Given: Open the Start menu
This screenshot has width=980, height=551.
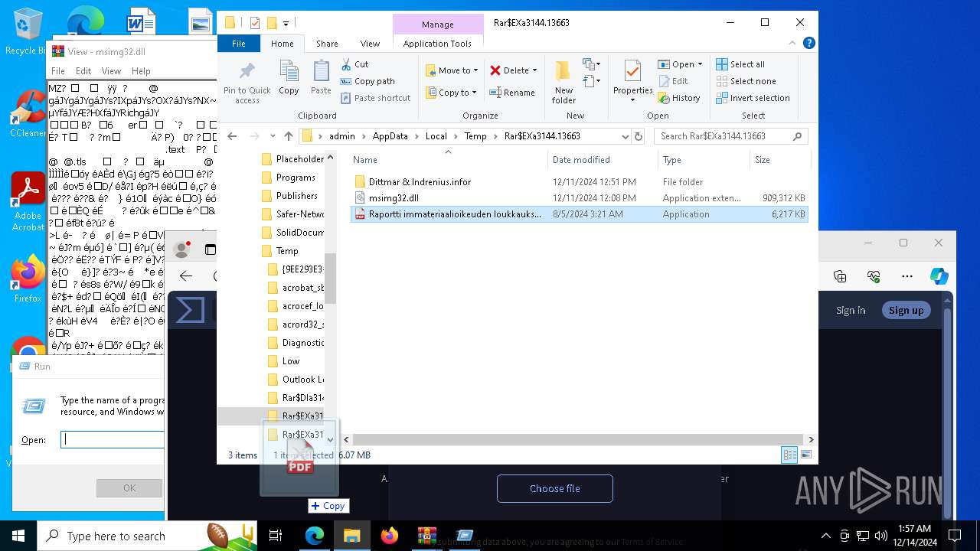Looking at the screenshot, I should tap(18, 536).
